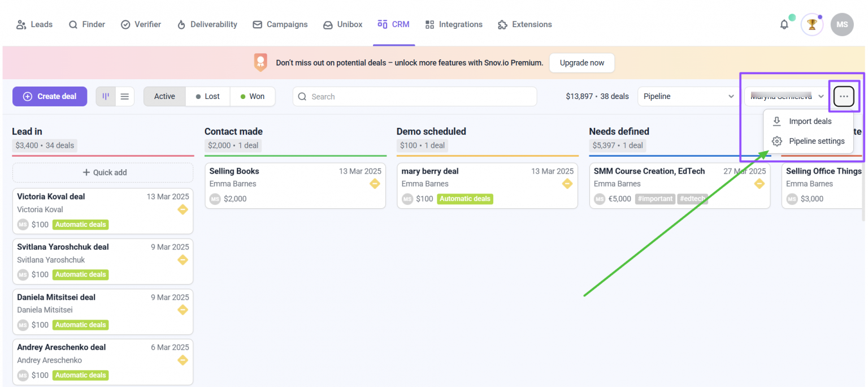Click the Create deal button

[x=50, y=97]
